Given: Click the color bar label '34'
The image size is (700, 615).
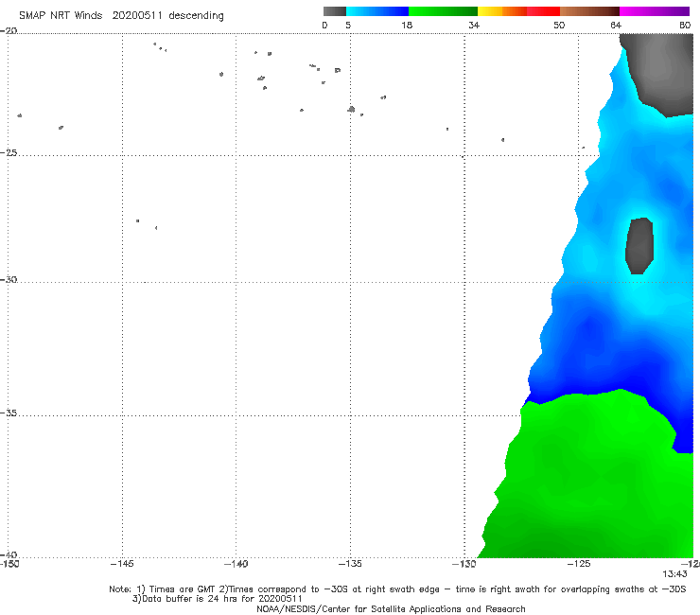Looking at the screenshot, I should tap(474, 25).
